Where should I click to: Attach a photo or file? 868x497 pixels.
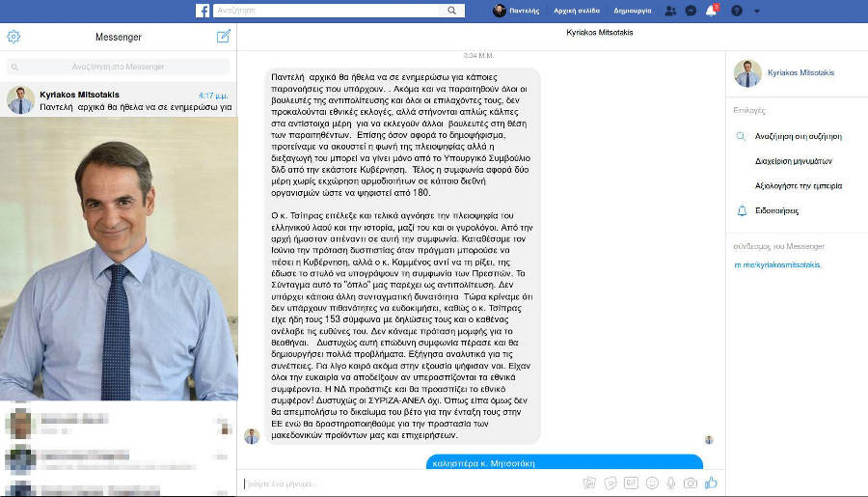[590, 482]
